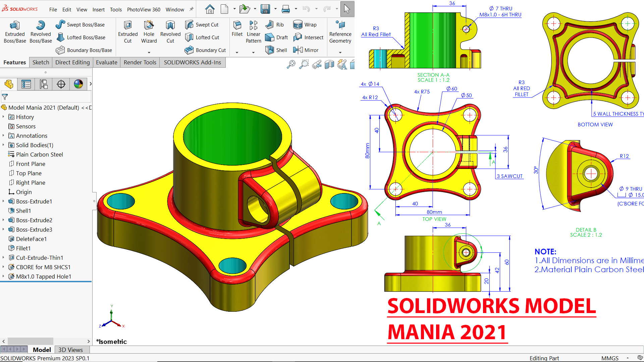Screen dimensions: 644x362
Task: Create a New document
Action: click(x=224, y=9)
